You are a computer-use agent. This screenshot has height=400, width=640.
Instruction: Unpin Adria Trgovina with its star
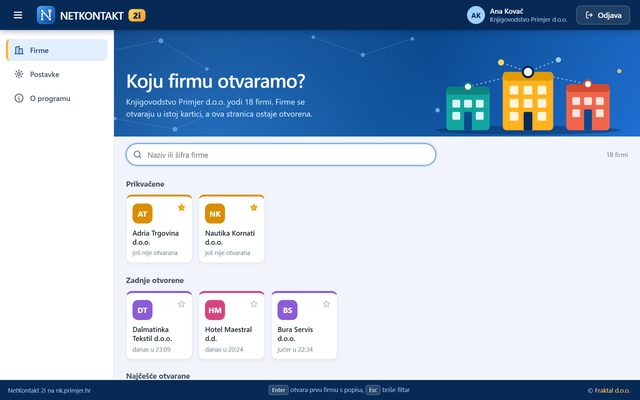click(182, 207)
